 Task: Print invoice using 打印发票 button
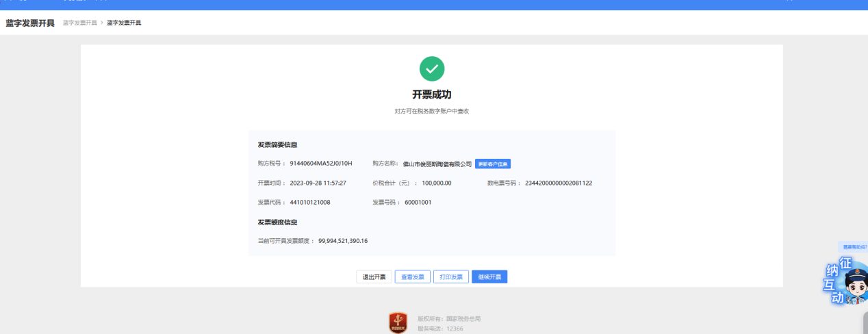(x=450, y=277)
